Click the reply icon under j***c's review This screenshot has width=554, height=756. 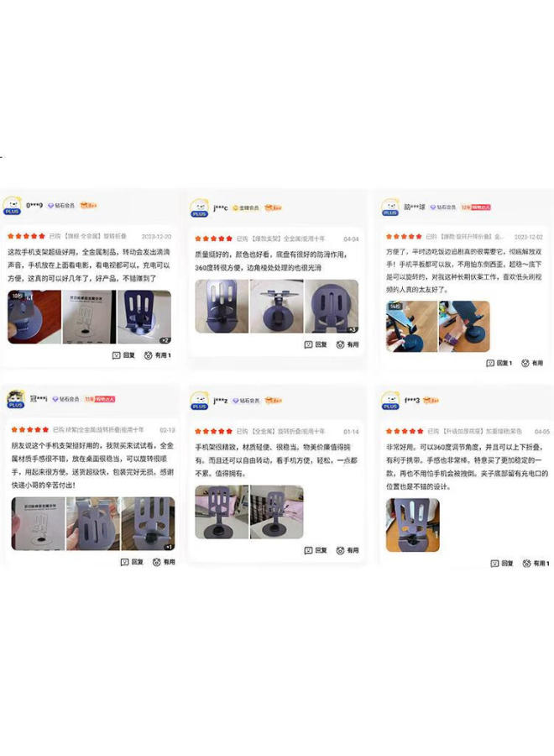[x=316, y=344]
